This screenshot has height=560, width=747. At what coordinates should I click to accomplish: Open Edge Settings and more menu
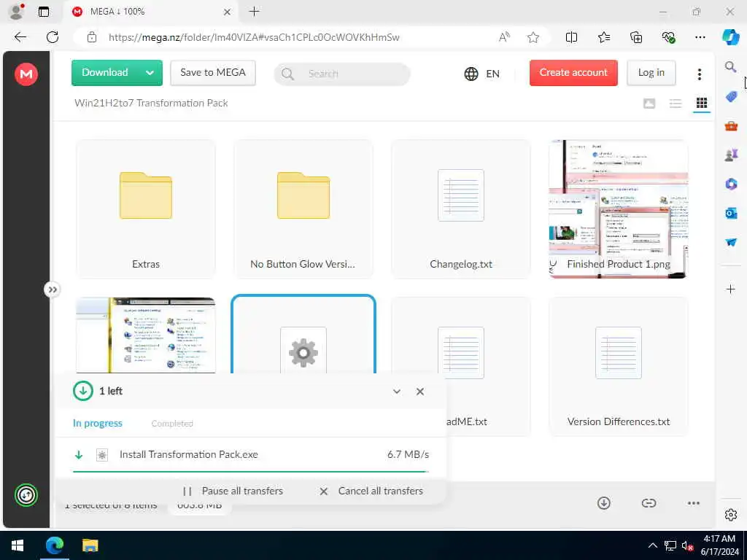tap(700, 37)
